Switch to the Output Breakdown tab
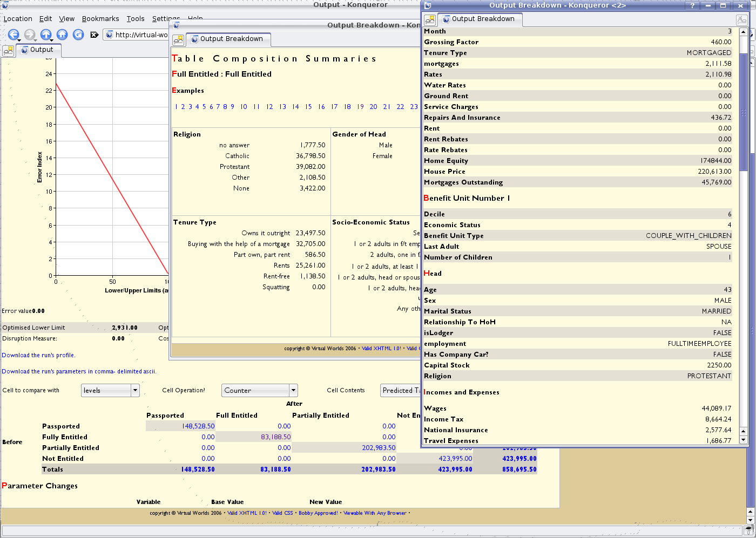The height and width of the screenshot is (538, 756). click(480, 19)
